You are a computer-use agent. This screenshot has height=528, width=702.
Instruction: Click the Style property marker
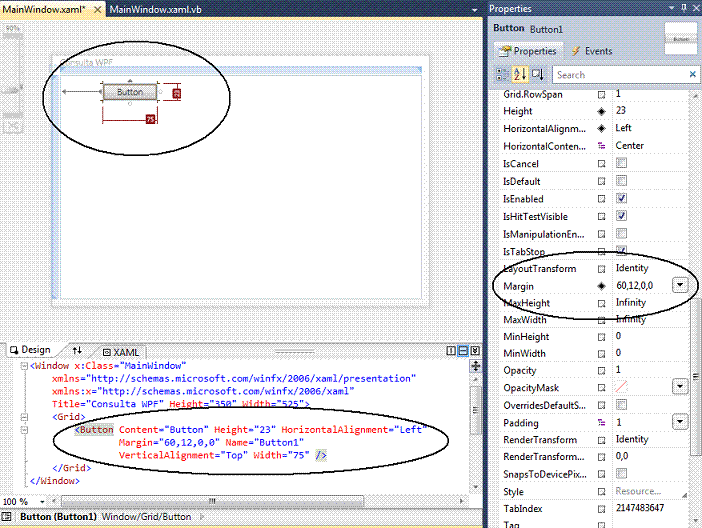602,492
